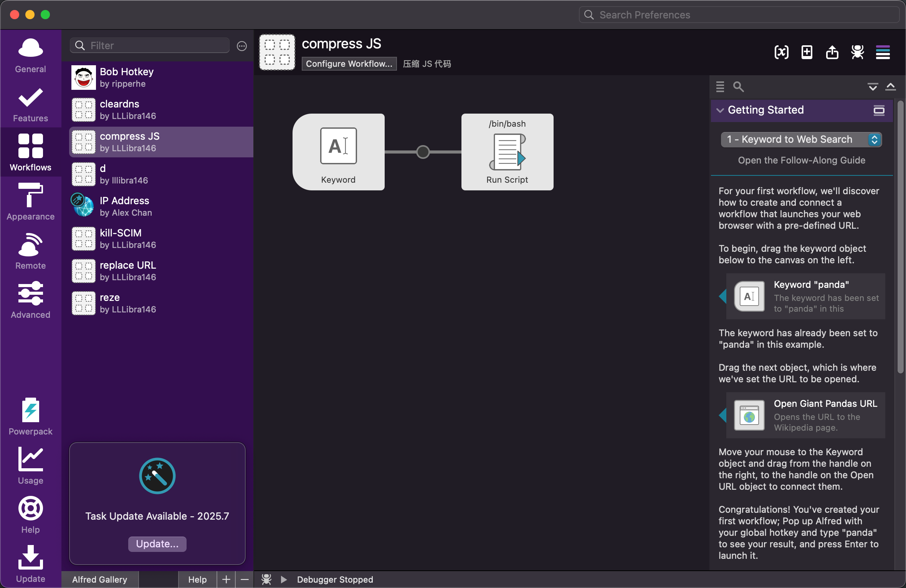The height and width of the screenshot is (588, 906).
Task: Click the Configure Workflow... button
Action: (x=349, y=64)
